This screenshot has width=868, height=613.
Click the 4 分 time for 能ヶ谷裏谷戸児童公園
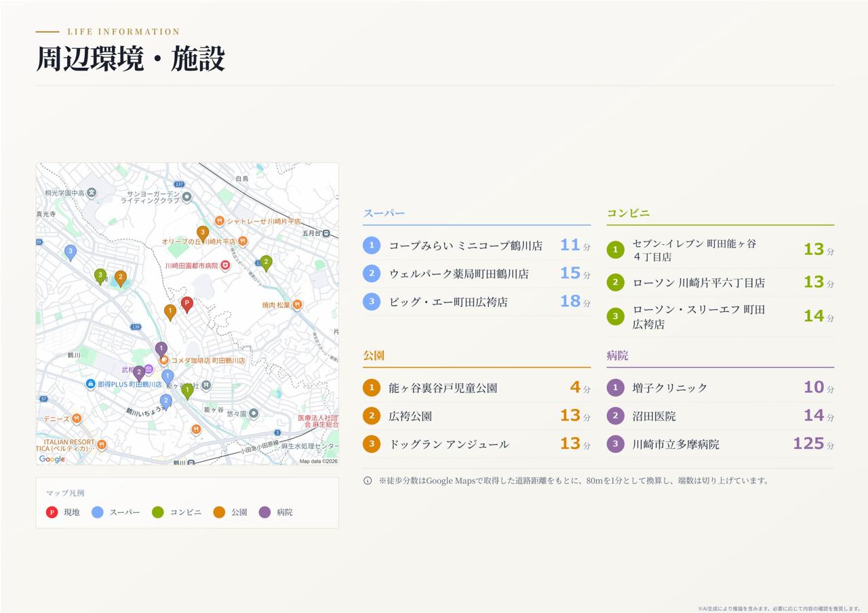(x=580, y=387)
